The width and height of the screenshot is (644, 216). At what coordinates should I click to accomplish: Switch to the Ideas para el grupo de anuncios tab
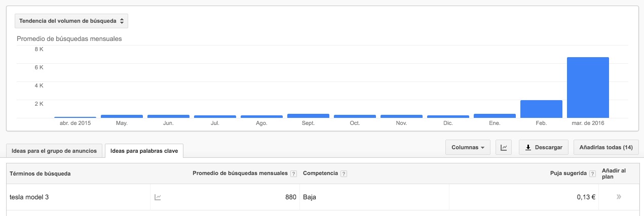(54, 151)
